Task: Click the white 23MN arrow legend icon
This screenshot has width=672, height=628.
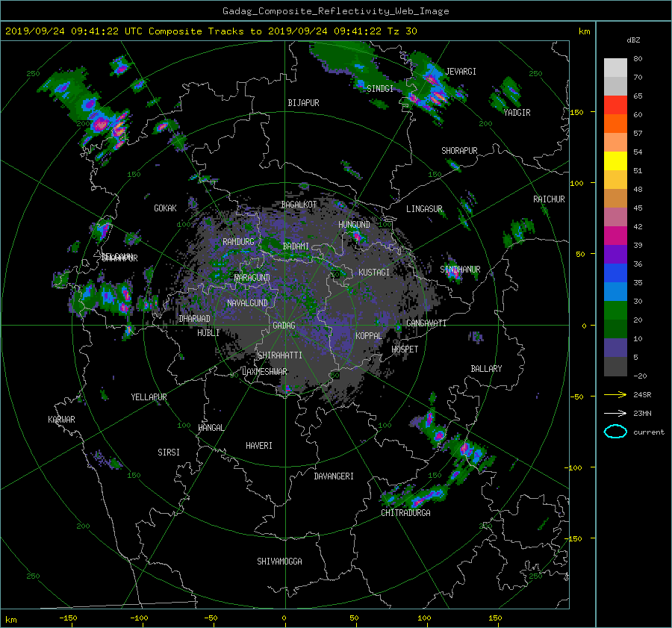Action: (x=615, y=413)
